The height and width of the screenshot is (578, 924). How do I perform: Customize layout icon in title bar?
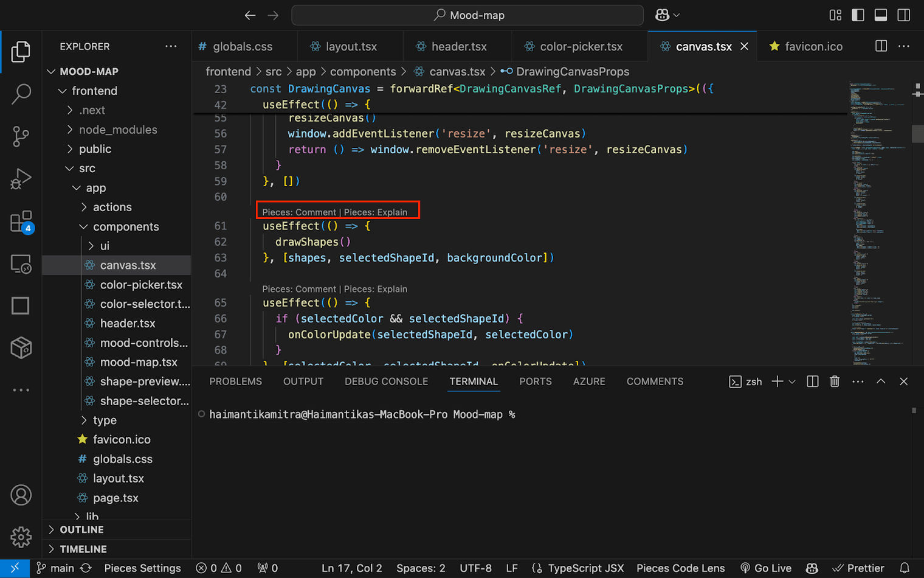pos(835,15)
